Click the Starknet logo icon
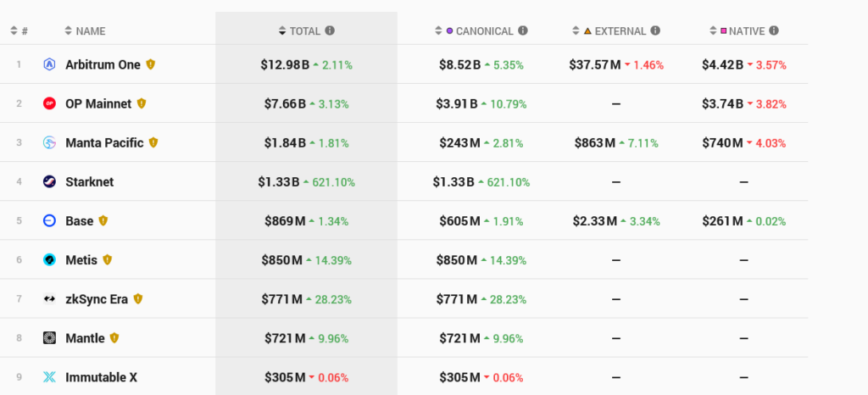The height and width of the screenshot is (395, 868). [x=50, y=181]
